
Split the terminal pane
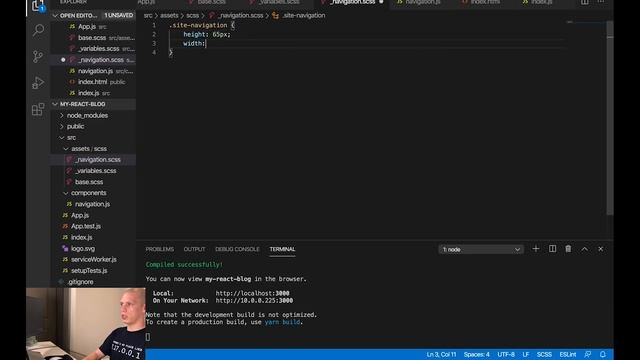pos(552,249)
